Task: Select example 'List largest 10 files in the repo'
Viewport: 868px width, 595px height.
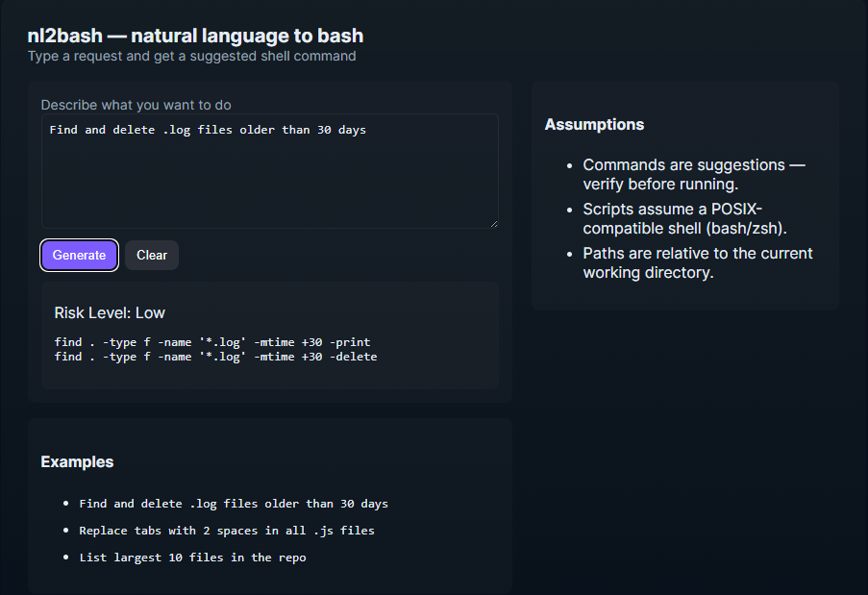Action: coord(192,558)
